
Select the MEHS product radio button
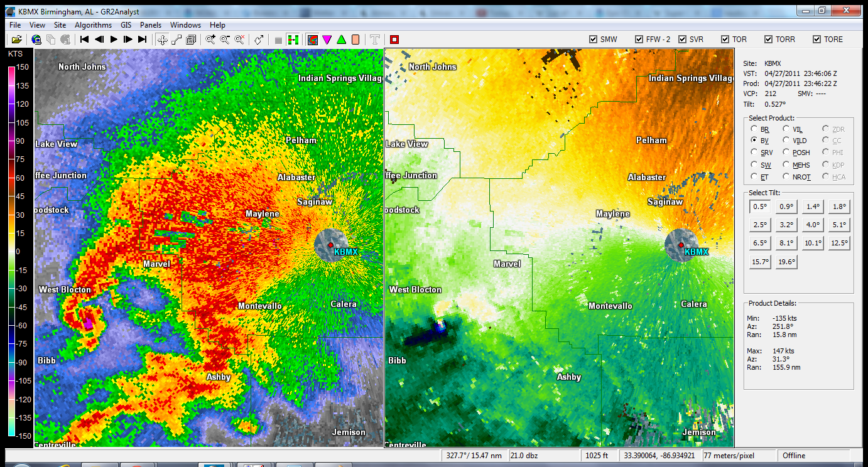[x=786, y=164]
